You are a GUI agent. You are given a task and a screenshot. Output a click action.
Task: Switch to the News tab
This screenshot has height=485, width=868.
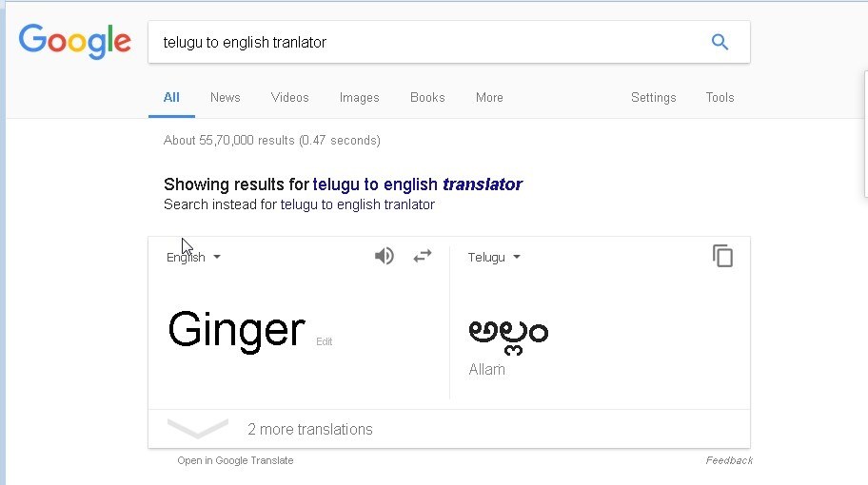coord(226,97)
